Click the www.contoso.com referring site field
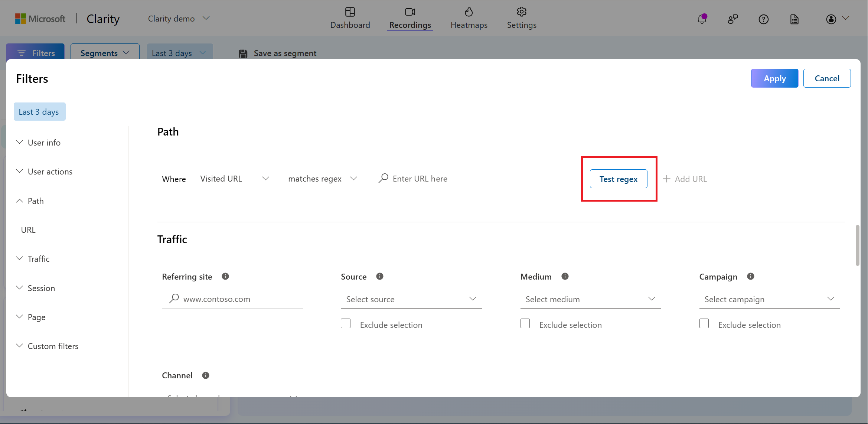Viewport: 868px width, 424px height. [x=232, y=299]
